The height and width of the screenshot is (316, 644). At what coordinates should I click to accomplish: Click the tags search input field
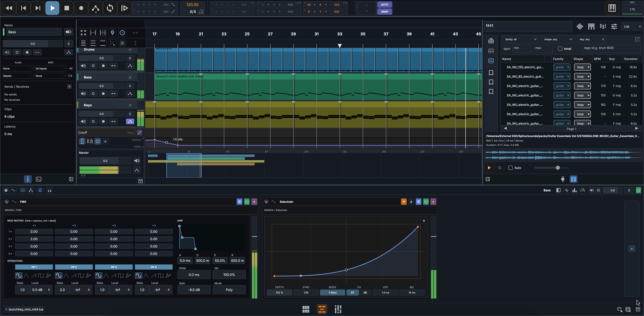point(611,49)
